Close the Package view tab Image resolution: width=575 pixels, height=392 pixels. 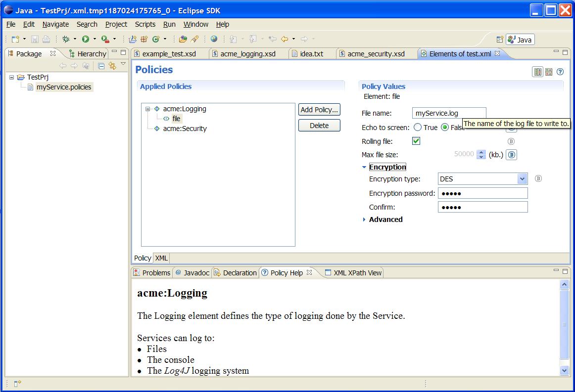[53, 53]
